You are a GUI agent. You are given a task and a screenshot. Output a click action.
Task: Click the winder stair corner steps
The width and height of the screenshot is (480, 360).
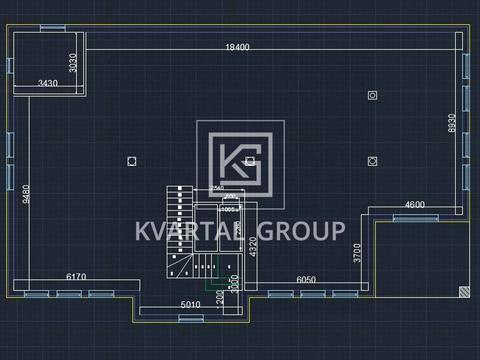(x=180, y=266)
